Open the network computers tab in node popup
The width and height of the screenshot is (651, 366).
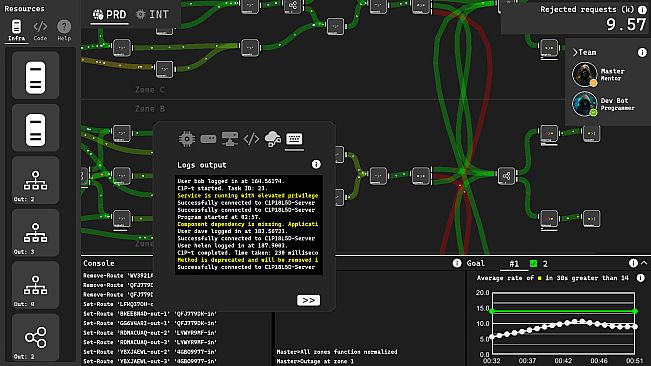pyautogui.click(x=230, y=139)
